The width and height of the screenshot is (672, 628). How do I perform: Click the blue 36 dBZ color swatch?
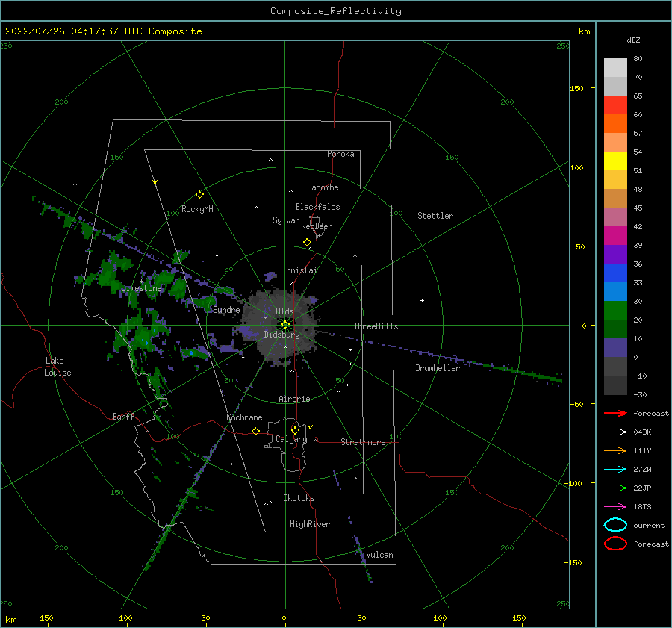[x=615, y=273]
